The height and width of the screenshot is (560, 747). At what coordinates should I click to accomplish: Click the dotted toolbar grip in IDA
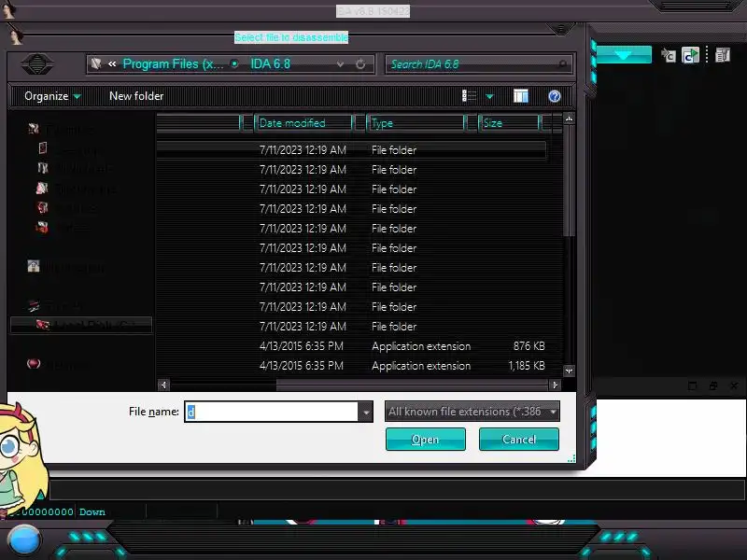point(707,55)
